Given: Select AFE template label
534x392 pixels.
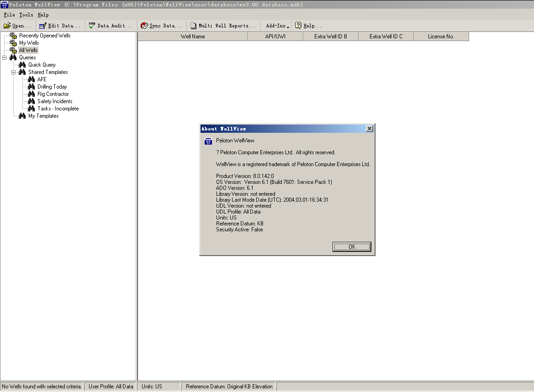Looking at the screenshot, I should tap(42, 79).
